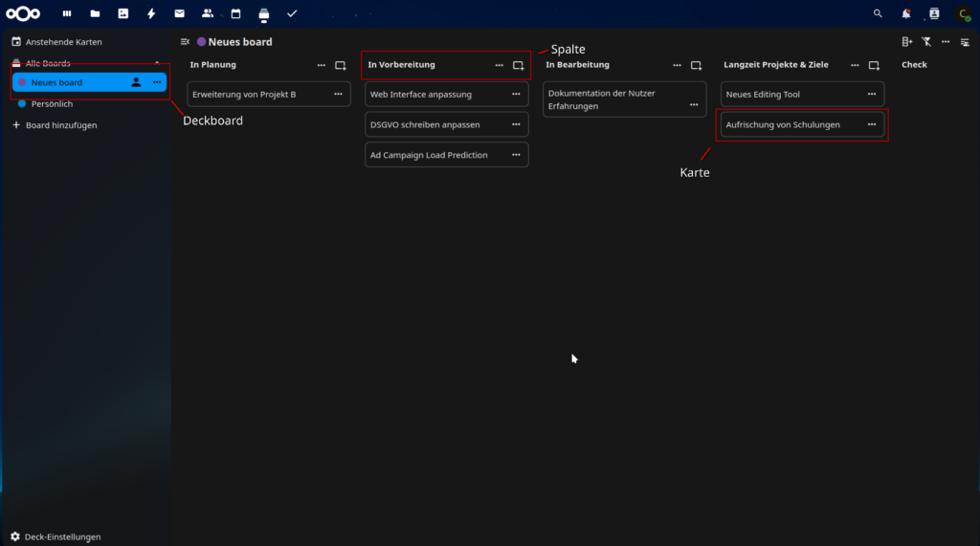
Task: Open the card filter icon
Action: tap(925, 42)
